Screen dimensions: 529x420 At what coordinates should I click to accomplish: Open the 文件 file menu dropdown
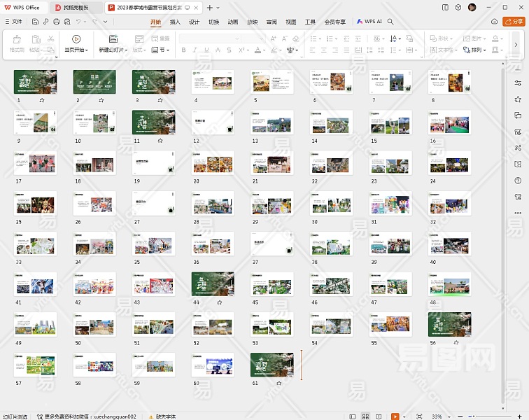pos(18,22)
